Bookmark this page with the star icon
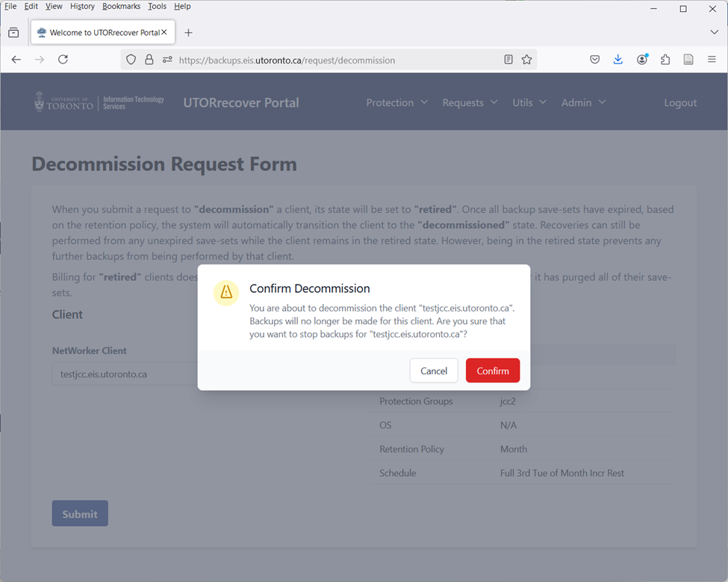This screenshot has height=582, width=728. click(x=526, y=60)
